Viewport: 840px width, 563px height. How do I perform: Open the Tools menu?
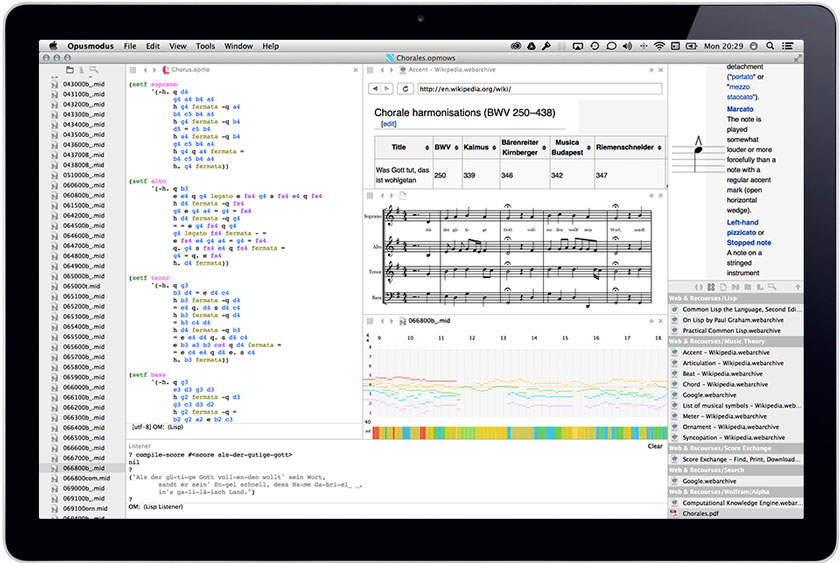click(205, 46)
